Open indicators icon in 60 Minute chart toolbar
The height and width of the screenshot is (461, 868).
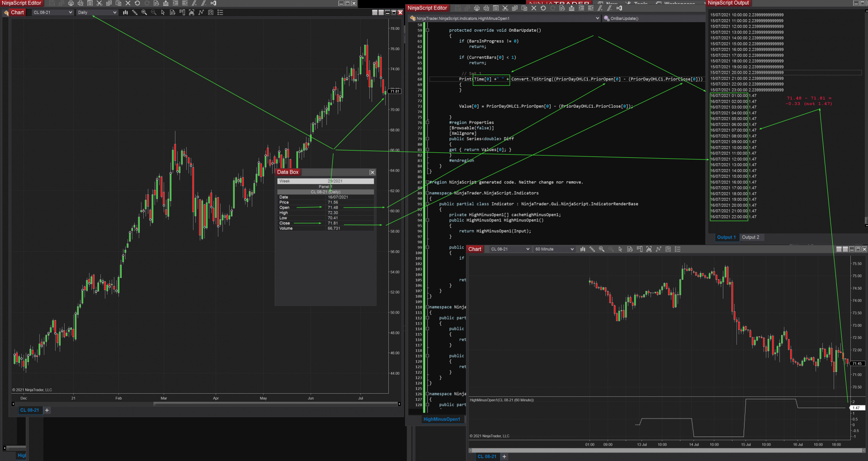pos(659,249)
